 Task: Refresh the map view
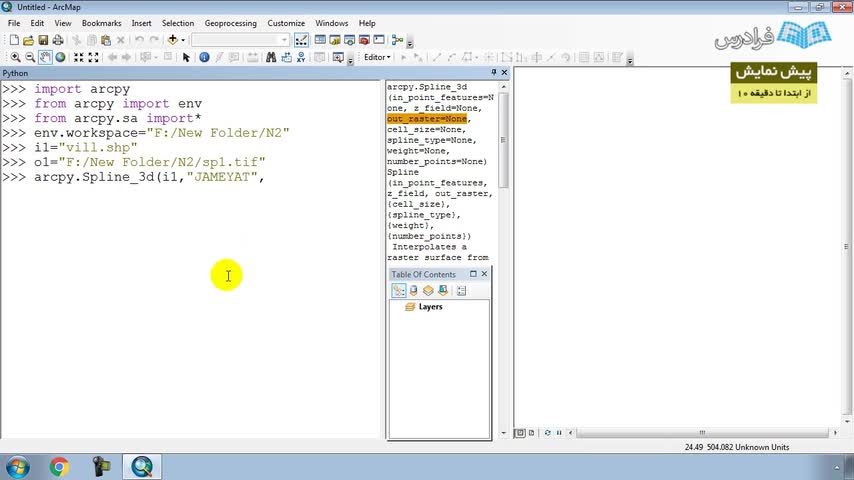(547, 433)
